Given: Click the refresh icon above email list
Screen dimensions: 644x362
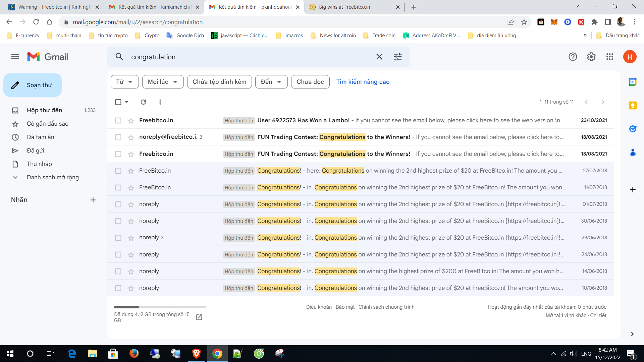Looking at the screenshot, I should coord(143,102).
